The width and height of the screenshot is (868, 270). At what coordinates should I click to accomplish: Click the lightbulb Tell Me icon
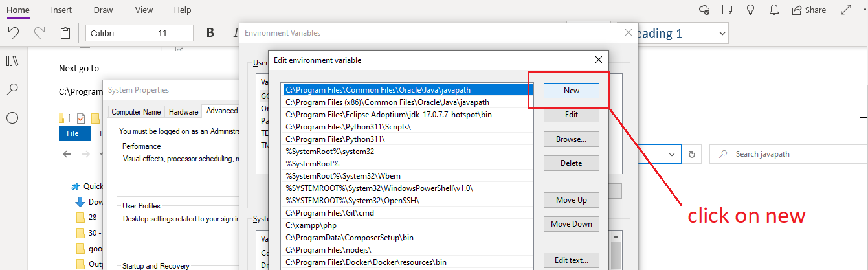(751, 10)
